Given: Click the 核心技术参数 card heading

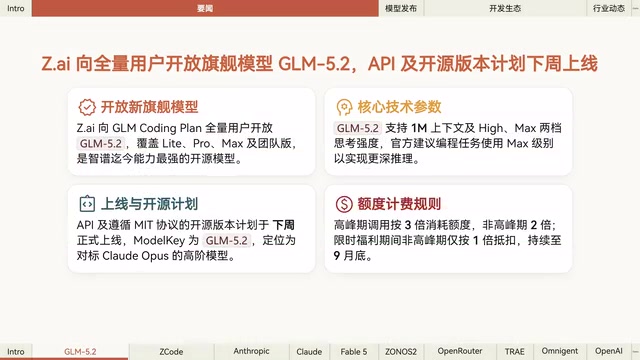Looking at the screenshot, I should point(399,107).
